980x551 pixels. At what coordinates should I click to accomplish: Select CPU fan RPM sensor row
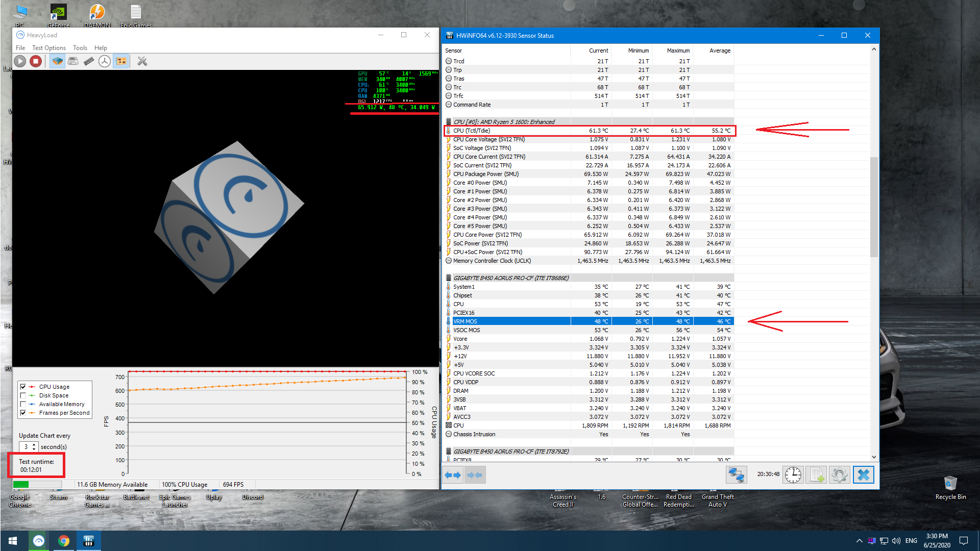pos(589,425)
